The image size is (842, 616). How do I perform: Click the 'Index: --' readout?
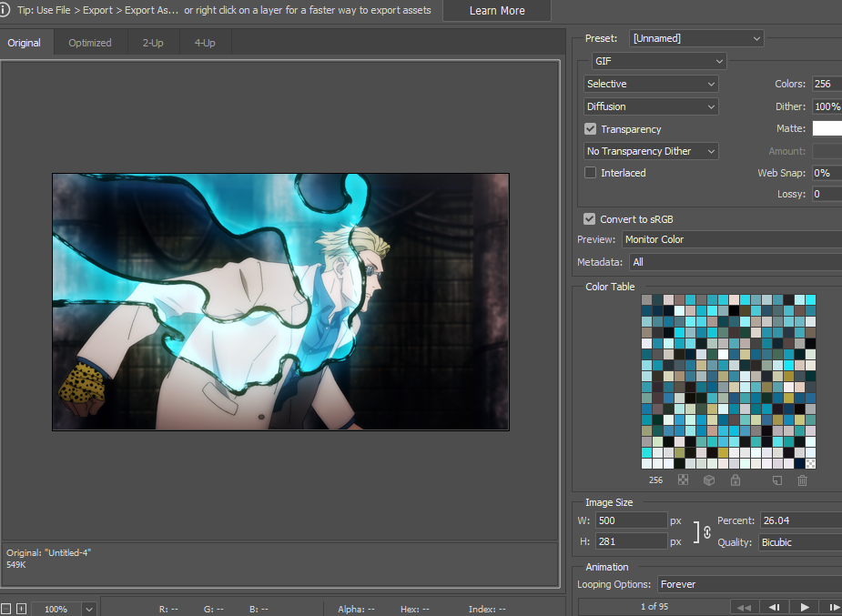coord(487,609)
